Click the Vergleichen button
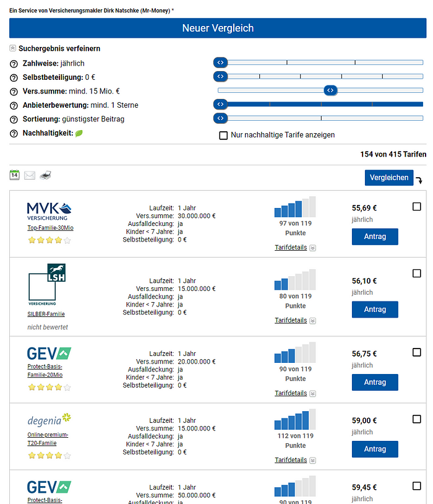 pyautogui.click(x=389, y=178)
